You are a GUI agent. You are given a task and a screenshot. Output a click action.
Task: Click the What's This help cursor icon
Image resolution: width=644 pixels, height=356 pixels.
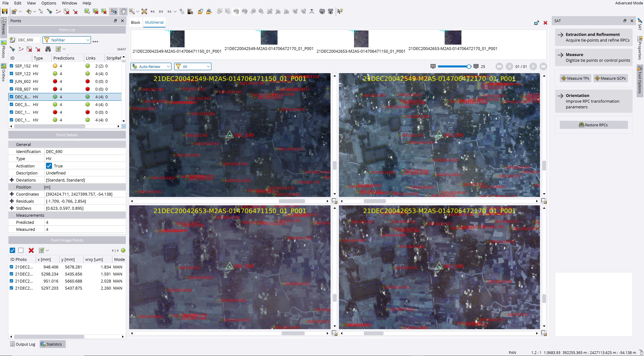(340, 11)
